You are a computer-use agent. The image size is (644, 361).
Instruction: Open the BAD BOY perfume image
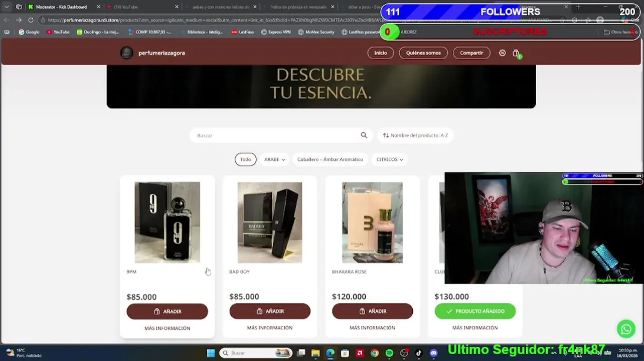coord(270,222)
